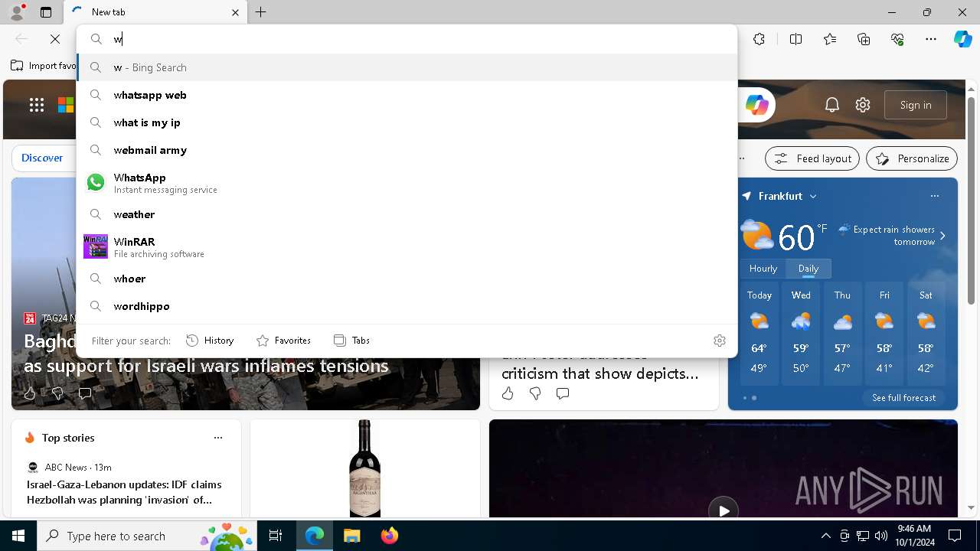Viewport: 980px width, 551px height.
Task: Open the Windows notification center
Action: [x=955, y=536]
